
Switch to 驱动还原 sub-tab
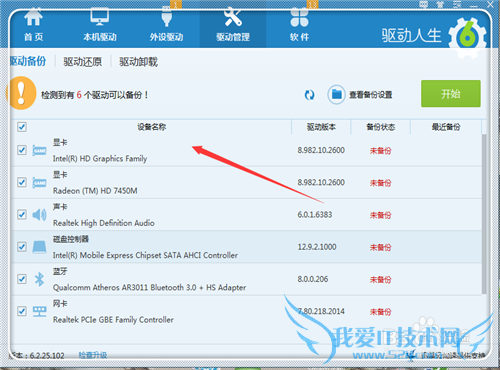tap(82, 62)
